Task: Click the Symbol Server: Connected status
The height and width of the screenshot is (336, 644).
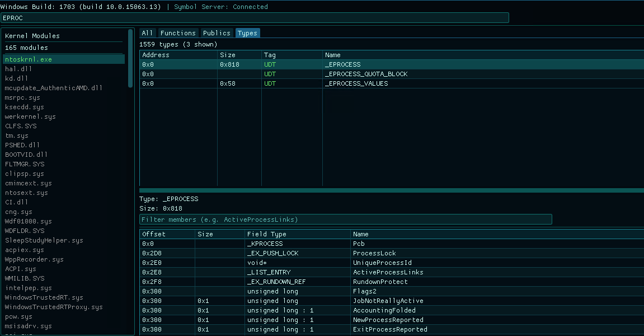Action: 221,7
